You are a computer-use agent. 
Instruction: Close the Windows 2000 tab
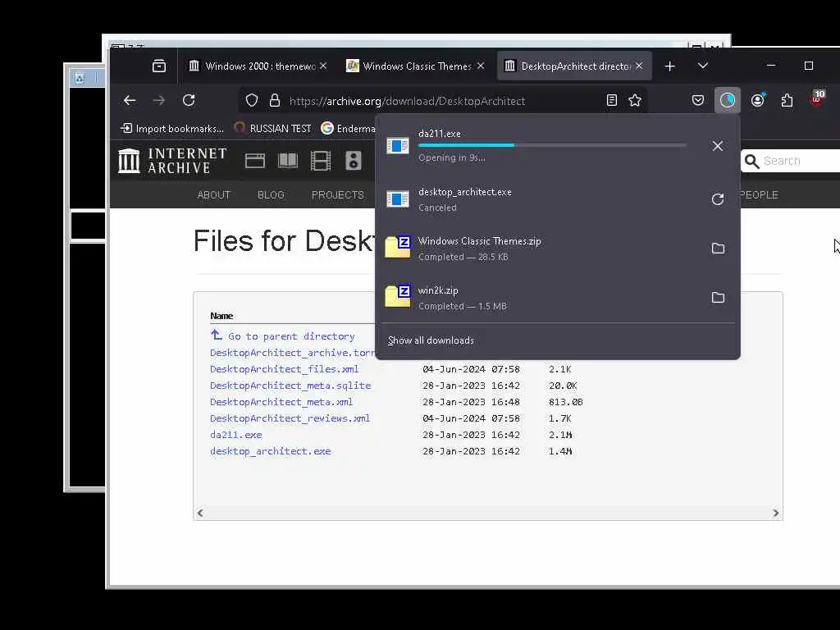coord(323,66)
